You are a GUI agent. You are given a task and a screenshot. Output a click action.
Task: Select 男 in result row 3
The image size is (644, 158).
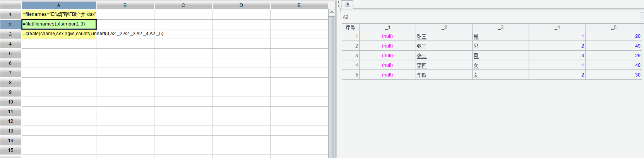coord(500,56)
